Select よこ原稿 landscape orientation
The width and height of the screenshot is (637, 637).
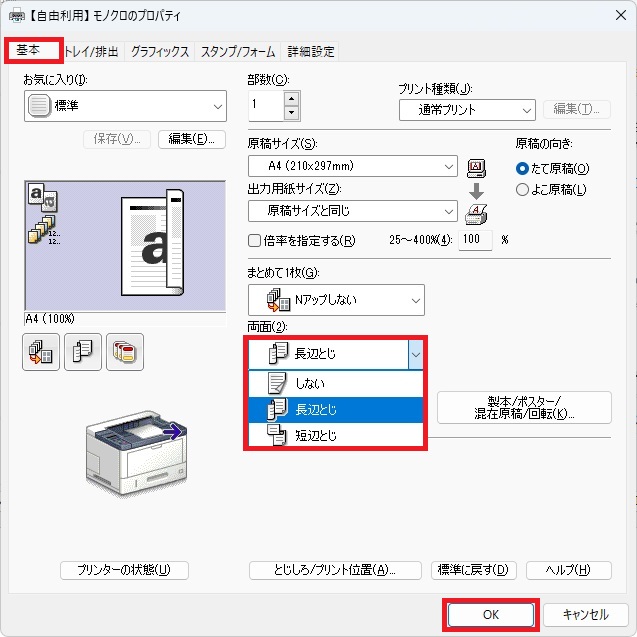pyautogui.click(x=551, y=189)
